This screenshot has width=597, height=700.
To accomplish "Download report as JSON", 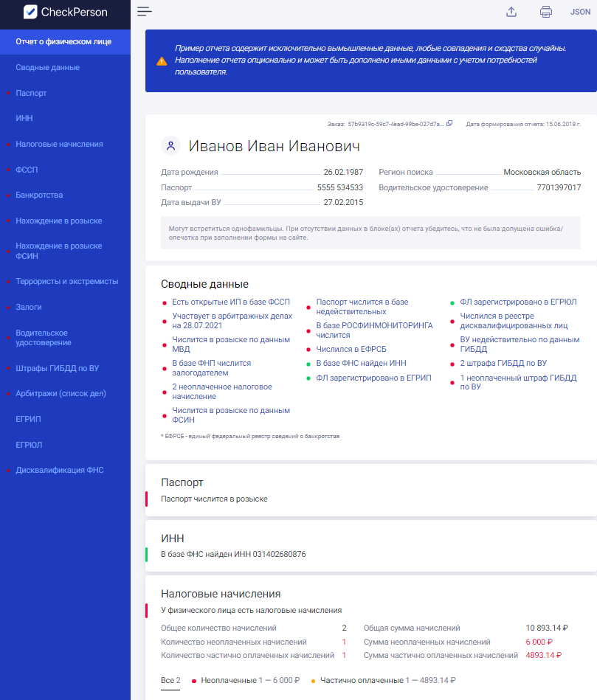I will click(580, 12).
